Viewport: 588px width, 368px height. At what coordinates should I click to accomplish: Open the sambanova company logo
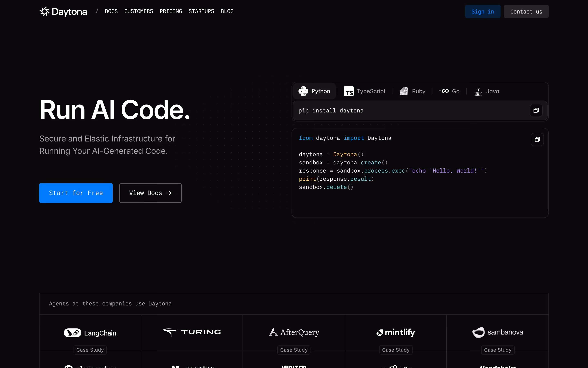497,332
